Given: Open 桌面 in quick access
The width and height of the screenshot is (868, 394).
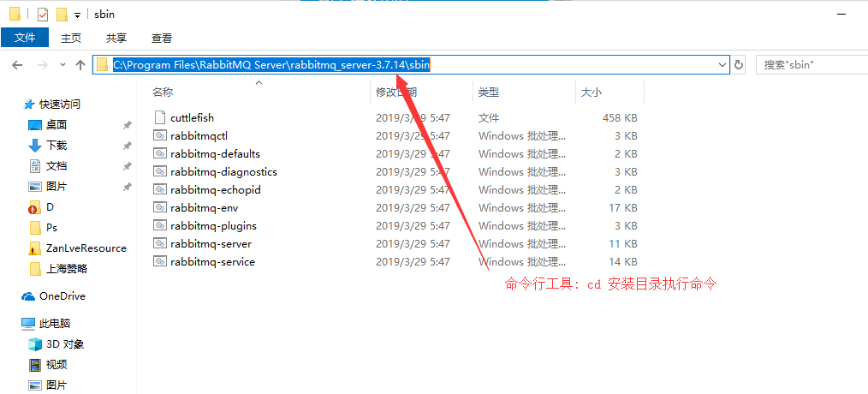Looking at the screenshot, I should (56, 125).
